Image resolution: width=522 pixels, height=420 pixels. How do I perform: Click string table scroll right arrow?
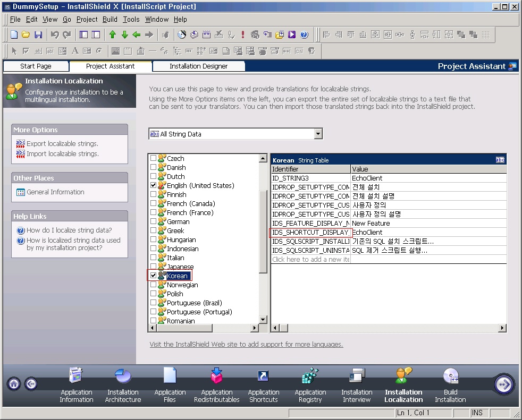tap(502, 328)
